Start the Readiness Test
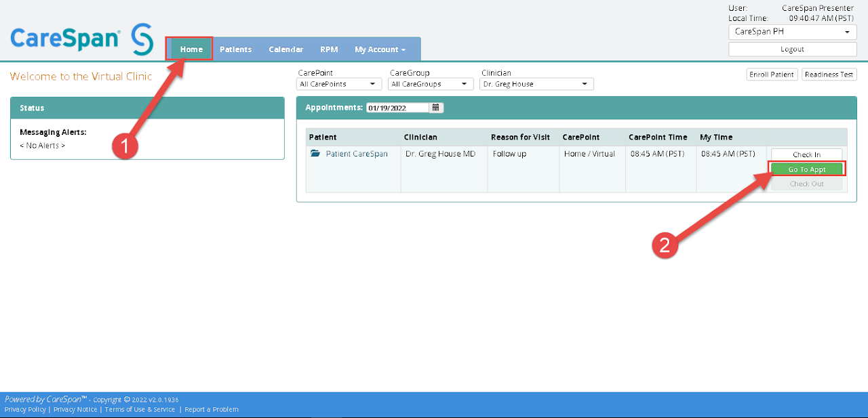 (x=829, y=75)
